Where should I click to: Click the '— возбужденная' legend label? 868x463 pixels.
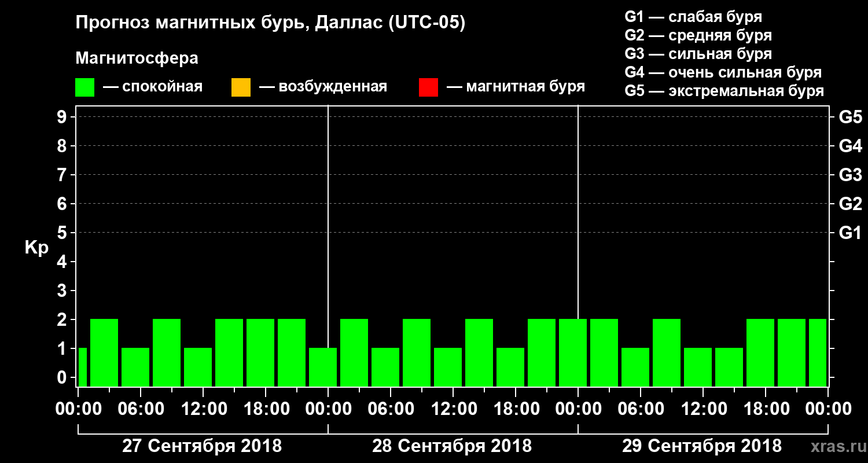[x=323, y=87]
